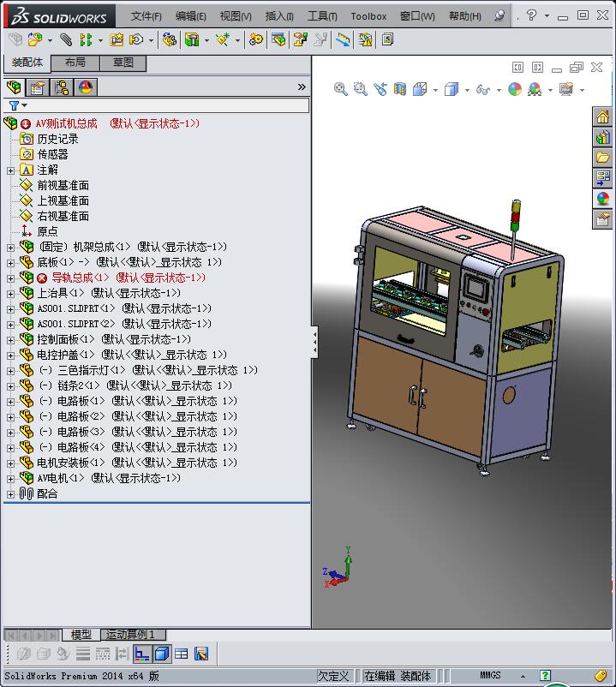Open the 帮助(H) menu

(465, 16)
